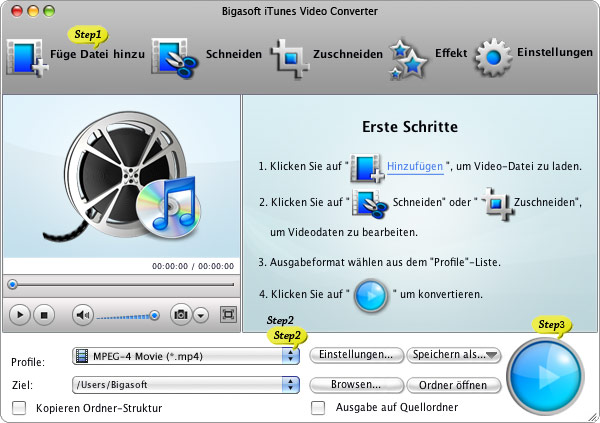Open the Einstellungen gear icon
600x423 pixels.
(x=493, y=57)
